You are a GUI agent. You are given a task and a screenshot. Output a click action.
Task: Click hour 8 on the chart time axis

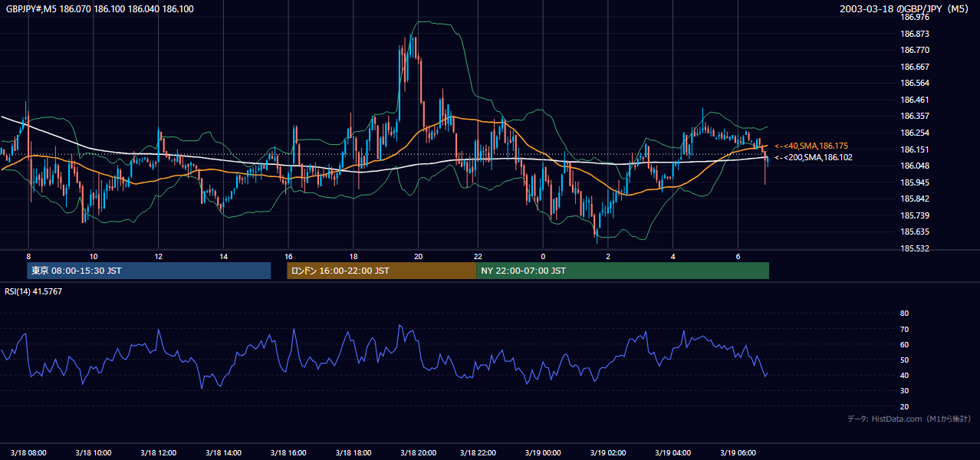[28, 256]
